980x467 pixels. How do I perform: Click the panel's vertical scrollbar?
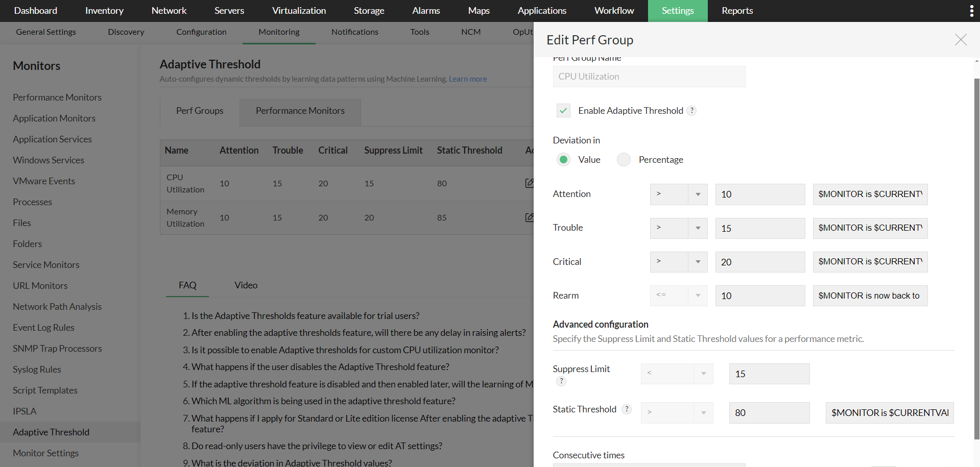pos(976,255)
